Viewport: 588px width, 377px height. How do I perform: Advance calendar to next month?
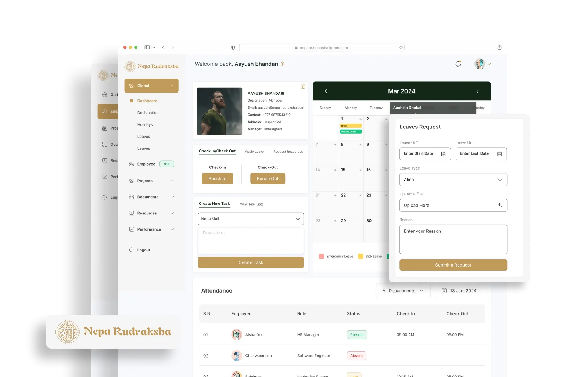coord(477,91)
